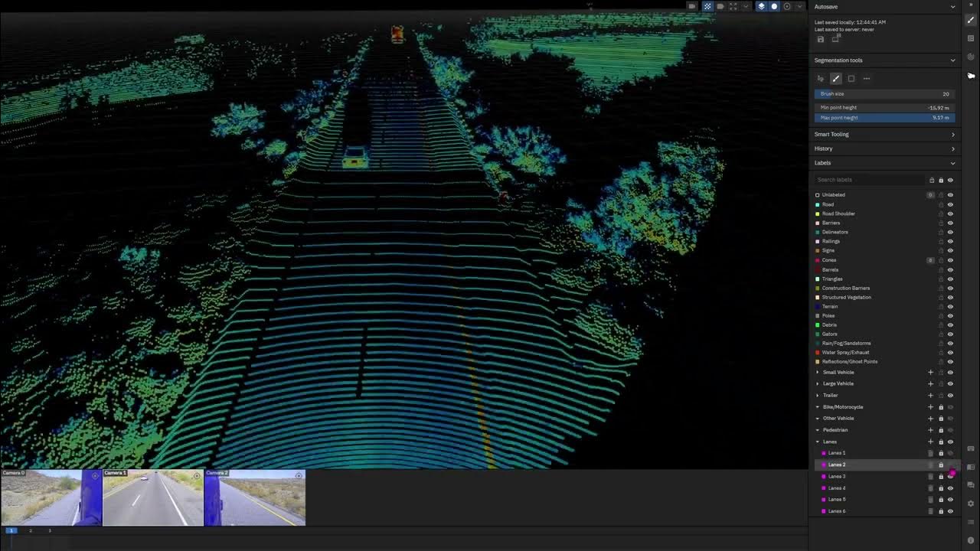The height and width of the screenshot is (551, 980).
Task: Select the Road Shoulder label
Action: (838, 214)
